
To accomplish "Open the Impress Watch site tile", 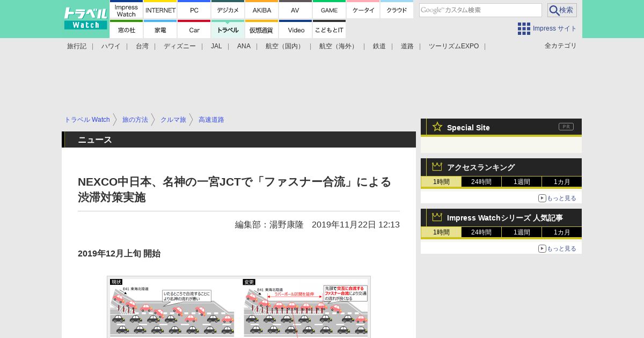I will 127,10.
